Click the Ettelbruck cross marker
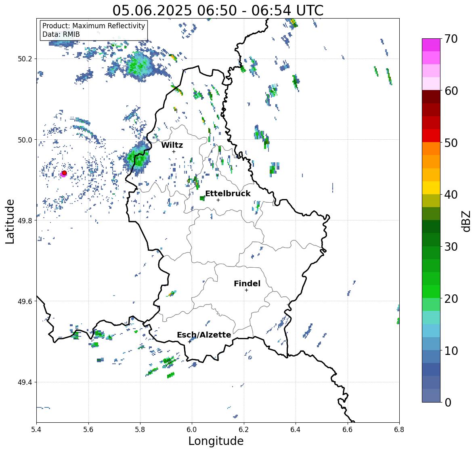476x451 pixels. click(x=218, y=200)
